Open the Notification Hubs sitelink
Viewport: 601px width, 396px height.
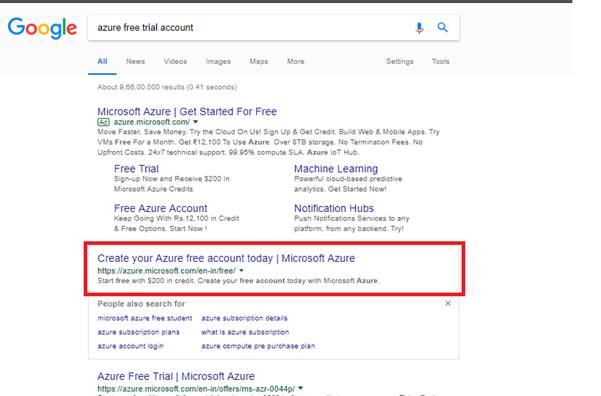[x=334, y=208]
